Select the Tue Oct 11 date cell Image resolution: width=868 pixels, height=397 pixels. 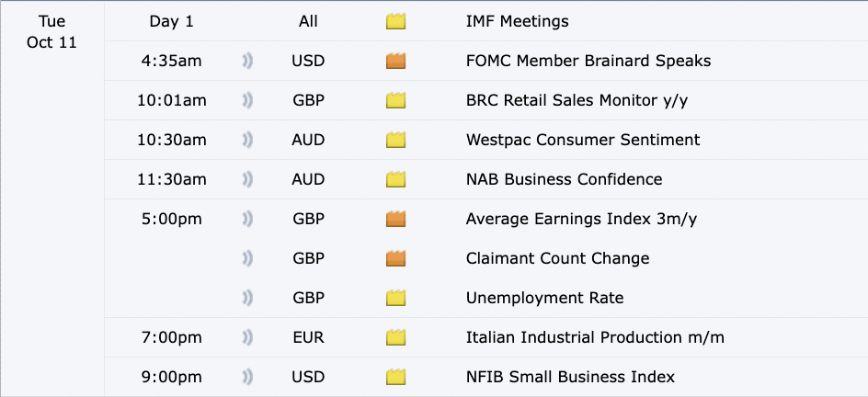coord(52,32)
